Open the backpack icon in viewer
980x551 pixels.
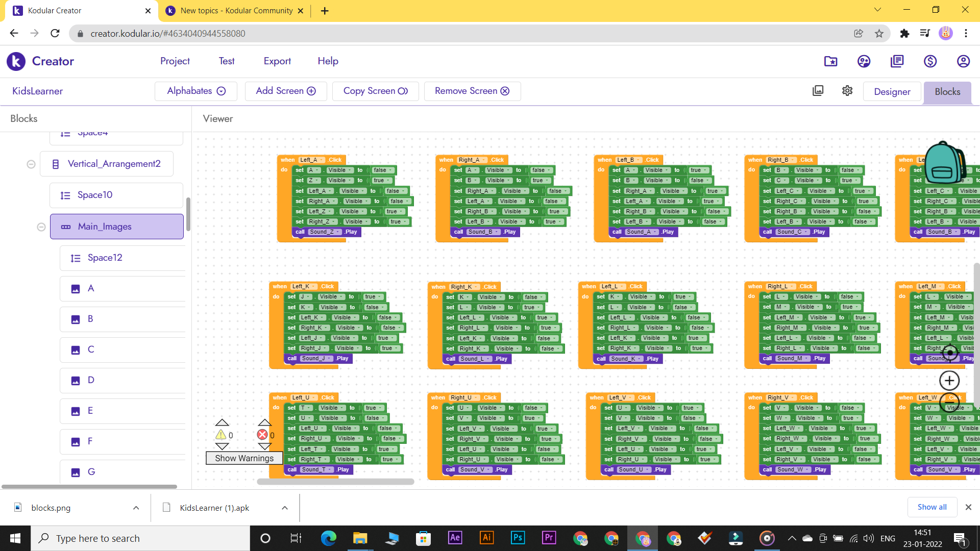click(x=944, y=163)
